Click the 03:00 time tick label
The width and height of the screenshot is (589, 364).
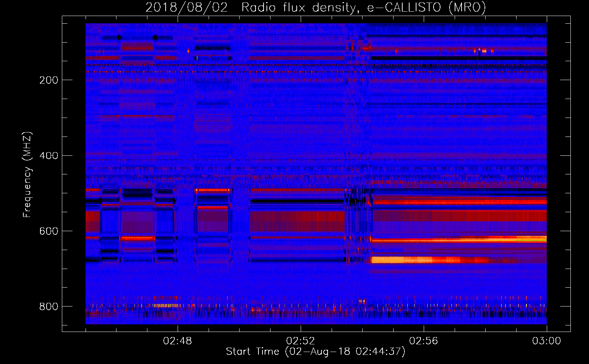pos(547,341)
